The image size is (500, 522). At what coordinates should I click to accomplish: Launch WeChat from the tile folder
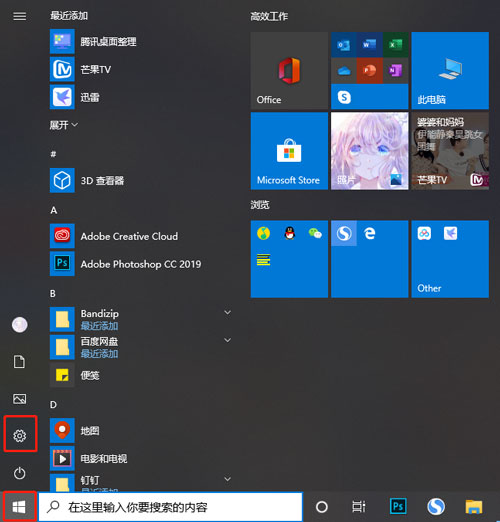315,233
